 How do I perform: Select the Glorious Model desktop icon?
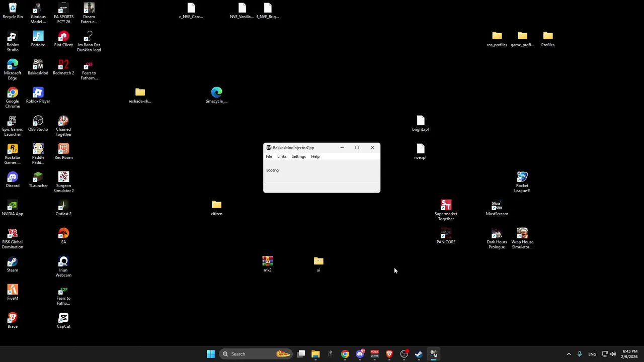pyautogui.click(x=38, y=14)
